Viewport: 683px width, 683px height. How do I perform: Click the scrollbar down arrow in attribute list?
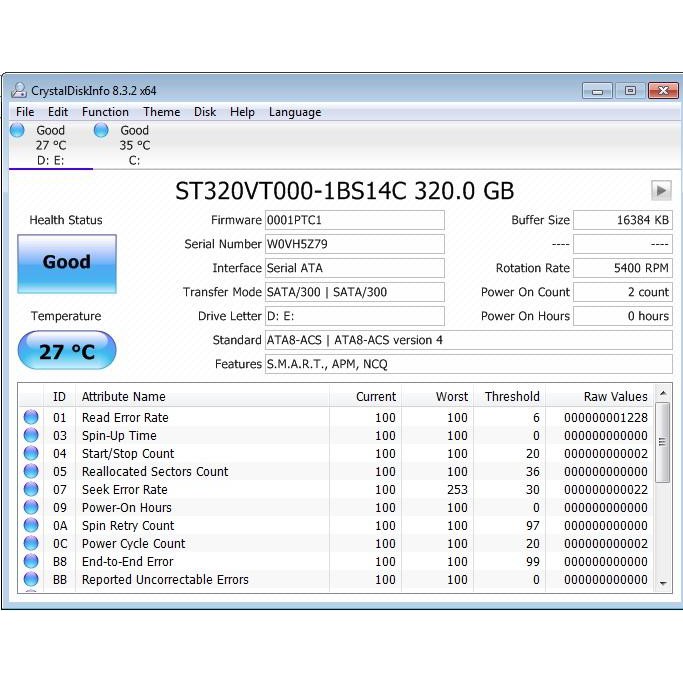point(663,582)
